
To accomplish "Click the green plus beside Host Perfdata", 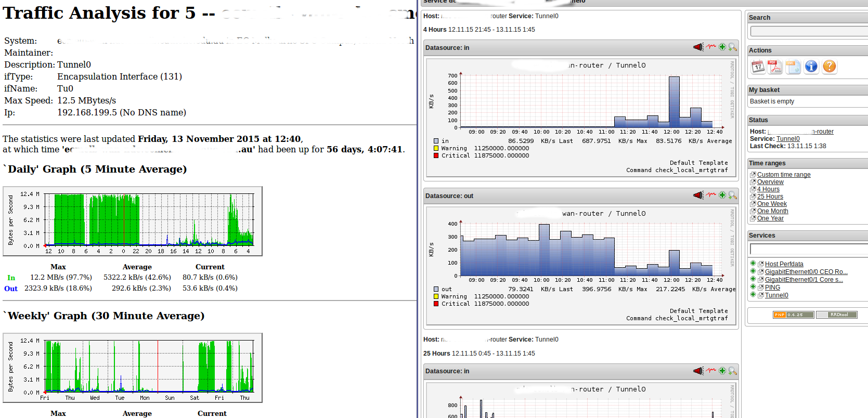I will pyautogui.click(x=753, y=264).
